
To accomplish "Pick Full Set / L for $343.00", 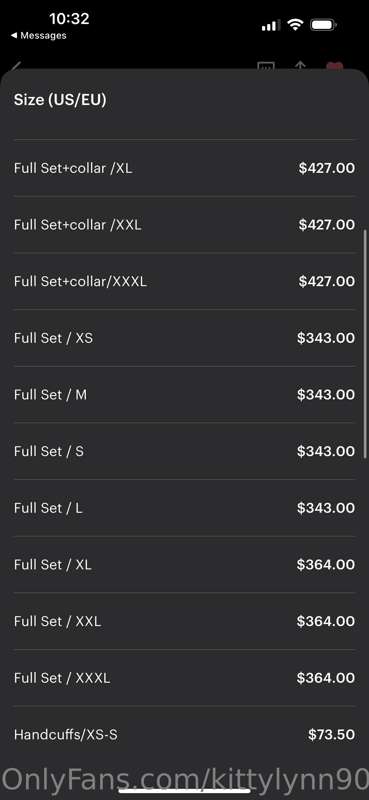I will click(184, 508).
